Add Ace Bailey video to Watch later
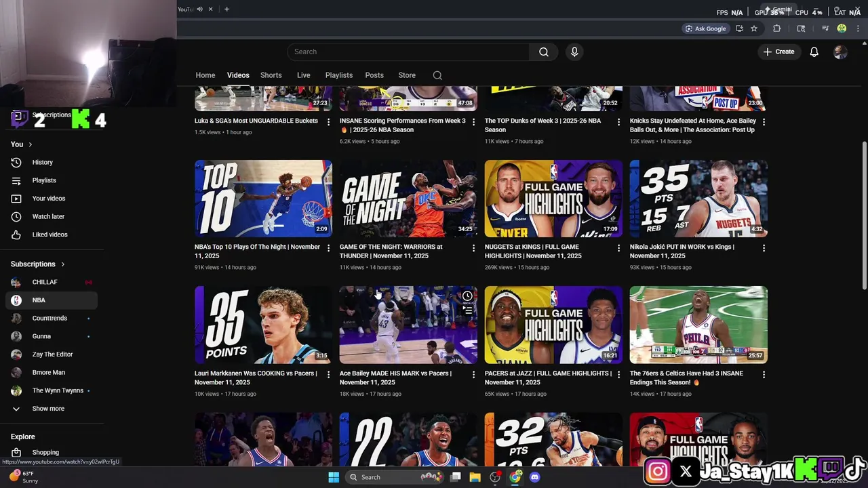 [x=467, y=296]
